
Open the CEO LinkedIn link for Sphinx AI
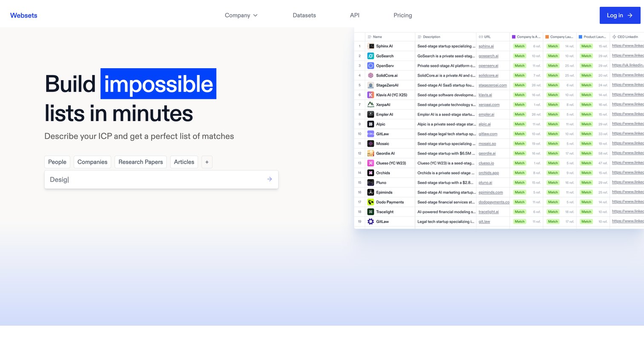[628, 46]
